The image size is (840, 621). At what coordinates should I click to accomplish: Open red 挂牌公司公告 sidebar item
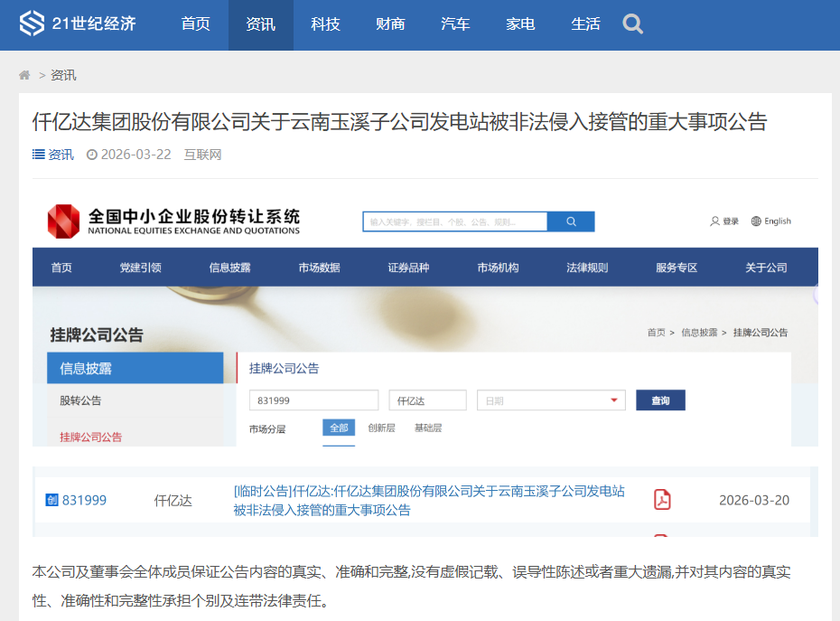(x=91, y=438)
